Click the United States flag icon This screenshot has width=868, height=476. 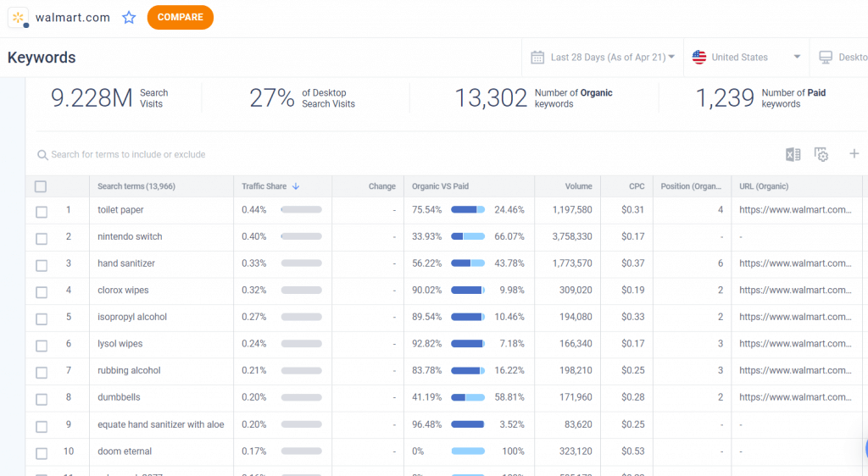tap(699, 57)
